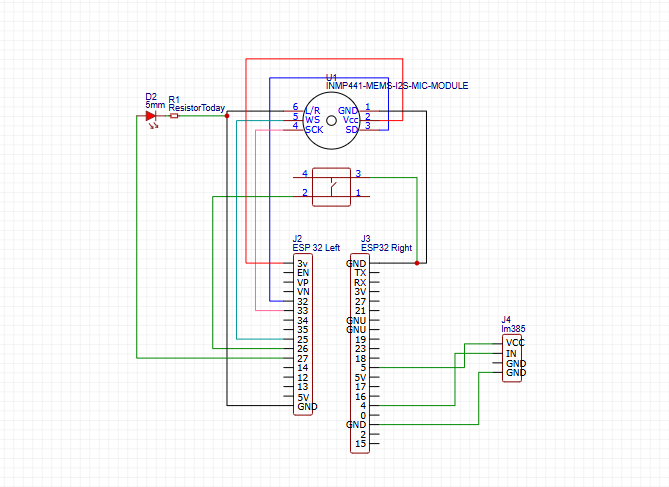Select pin 34 on ESP 32 Left

(x=303, y=321)
